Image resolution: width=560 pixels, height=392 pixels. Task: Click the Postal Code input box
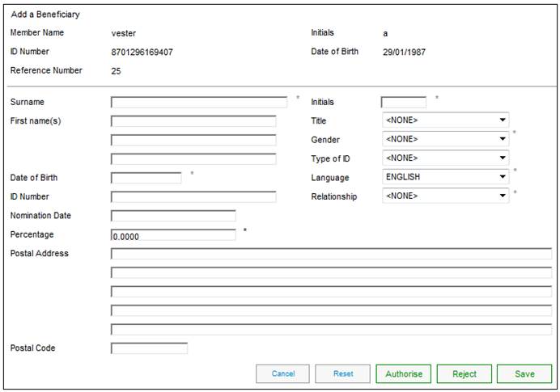pos(149,348)
